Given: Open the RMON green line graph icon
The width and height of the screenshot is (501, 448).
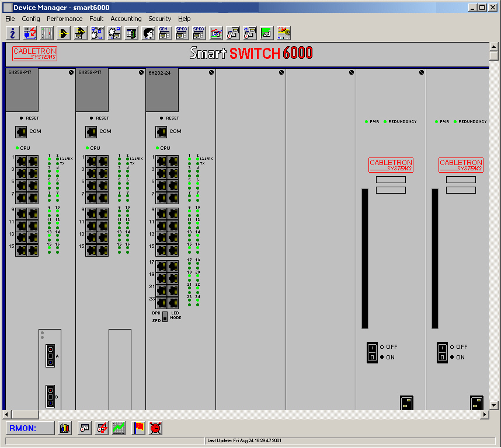Looking at the screenshot, I should [x=119, y=428].
